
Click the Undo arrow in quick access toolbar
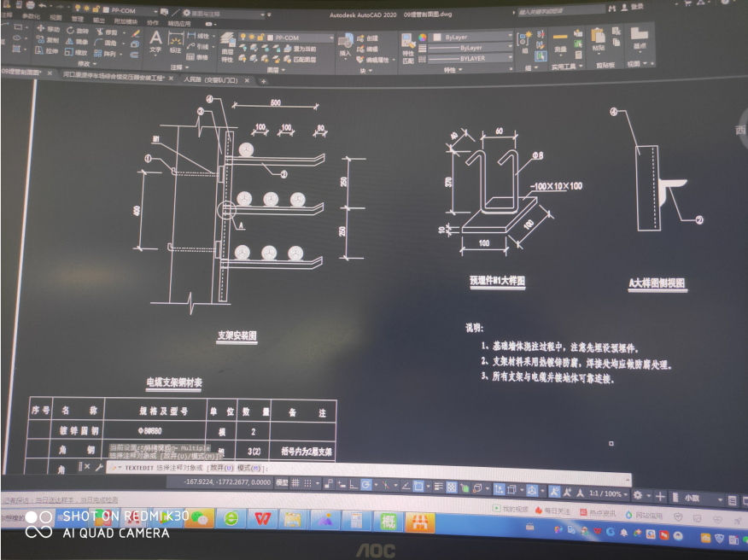coord(43,5)
